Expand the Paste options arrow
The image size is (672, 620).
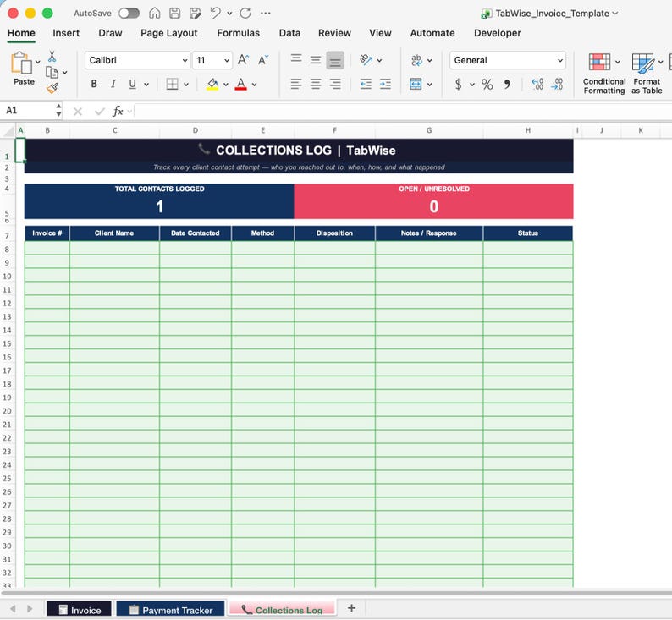pyautogui.click(x=38, y=62)
